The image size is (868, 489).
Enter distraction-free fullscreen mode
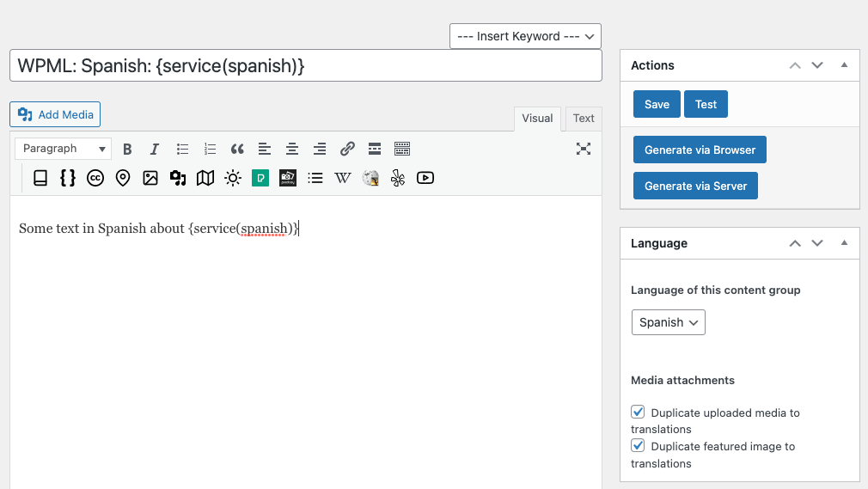tap(583, 149)
